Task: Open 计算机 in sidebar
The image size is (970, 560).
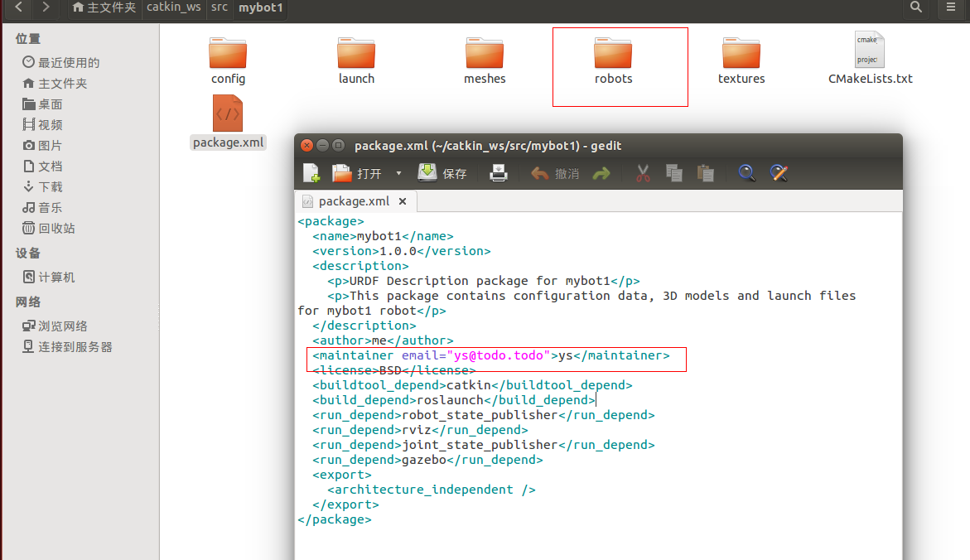Action: 48,278
